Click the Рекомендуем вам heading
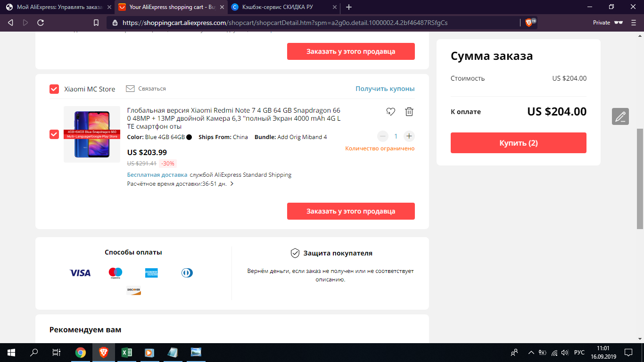 tap(85, 329)
